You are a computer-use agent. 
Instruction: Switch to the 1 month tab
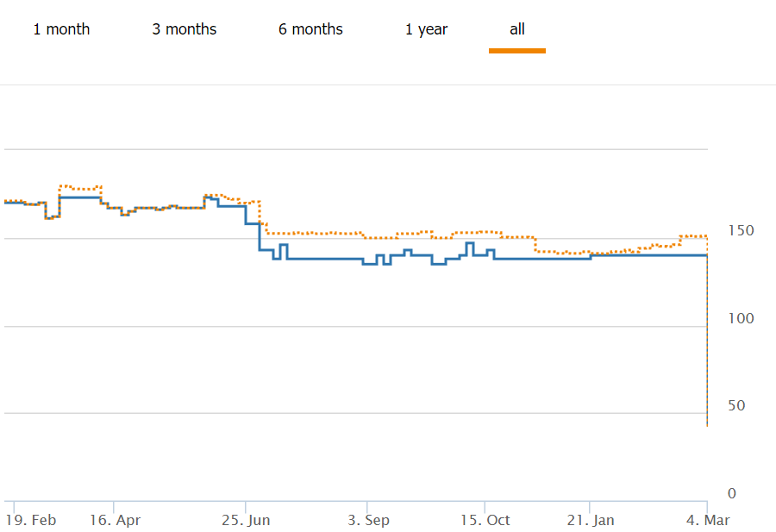[61, 29]
